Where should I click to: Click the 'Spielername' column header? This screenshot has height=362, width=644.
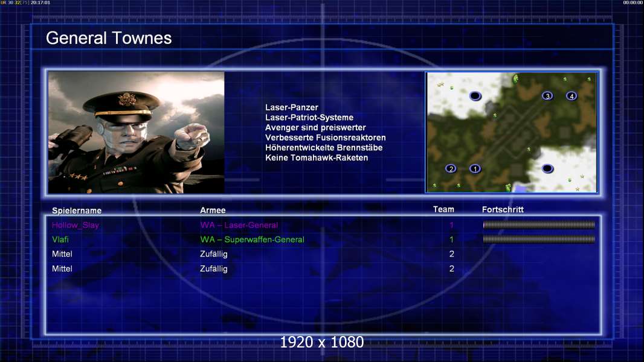77,211
